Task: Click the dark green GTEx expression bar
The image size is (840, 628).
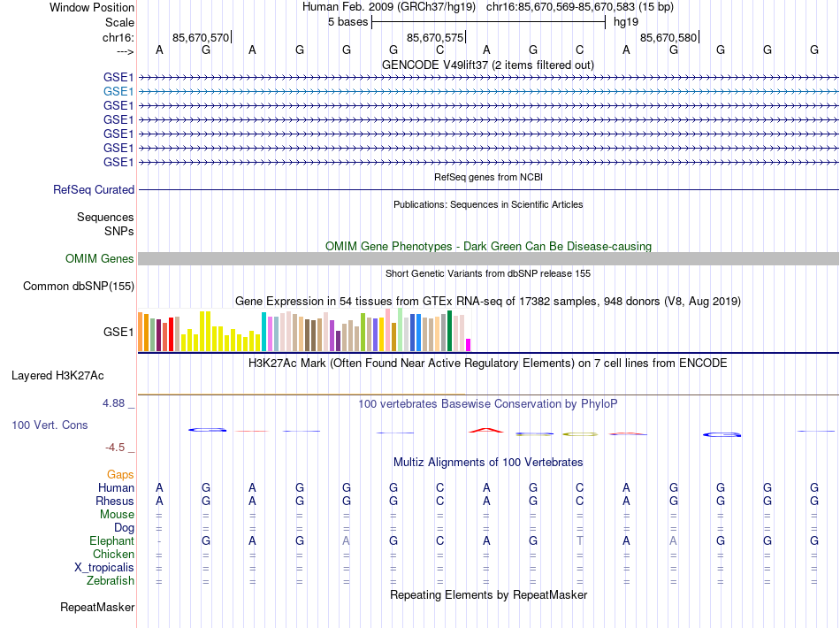Action: tap(449, 331)
